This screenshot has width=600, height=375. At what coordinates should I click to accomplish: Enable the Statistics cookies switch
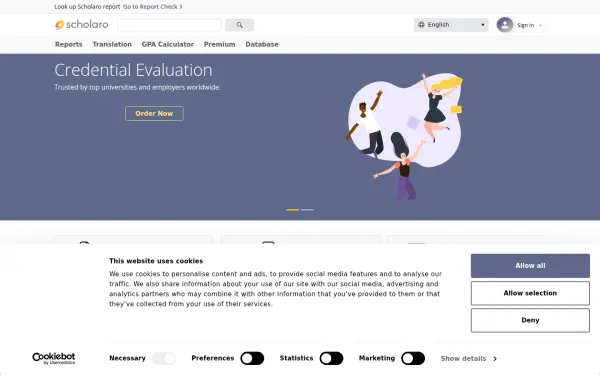[x=331, y=358]
